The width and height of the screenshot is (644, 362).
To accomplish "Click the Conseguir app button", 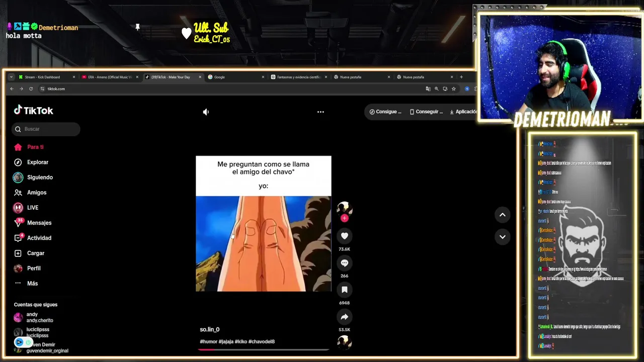I will [426, 112].
